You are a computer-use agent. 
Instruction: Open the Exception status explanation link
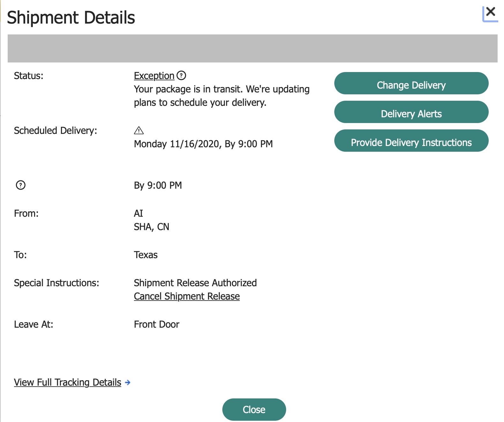tap(153, 76)
